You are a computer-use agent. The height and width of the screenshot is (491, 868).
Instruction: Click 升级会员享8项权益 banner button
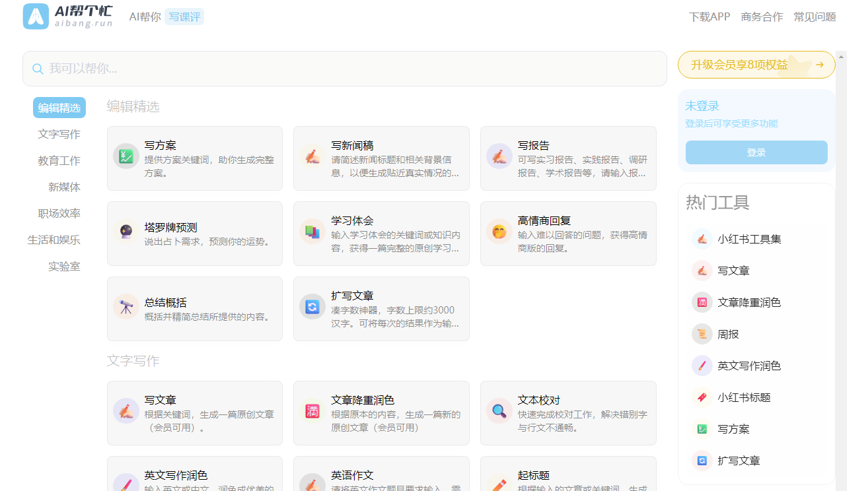tap(756, 65)
